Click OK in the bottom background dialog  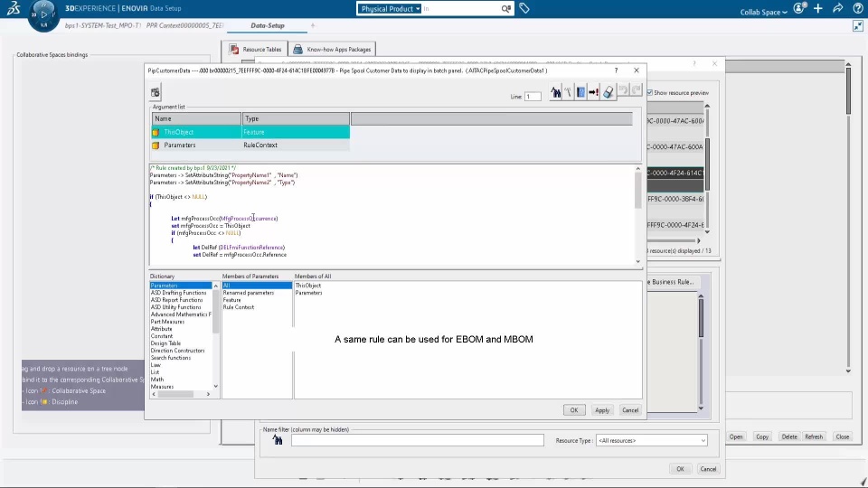click(x=680, y=469)
